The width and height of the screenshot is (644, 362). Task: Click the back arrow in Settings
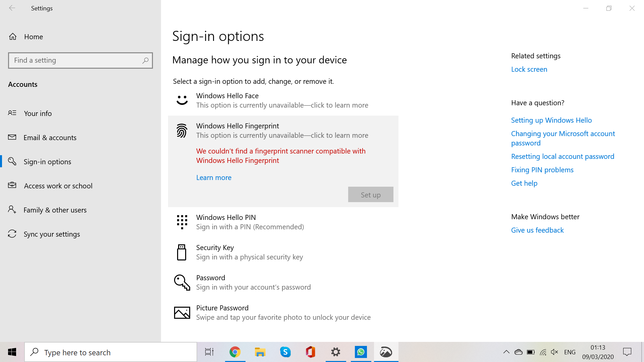(12, 8)
